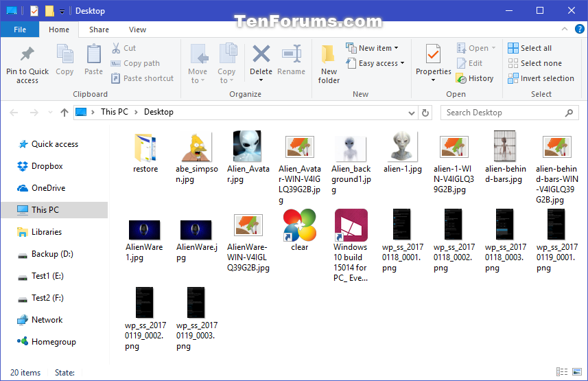Screen dimensions: 588x381
Task: Click New folder icon in the title bar
Action: coord(49,10)
